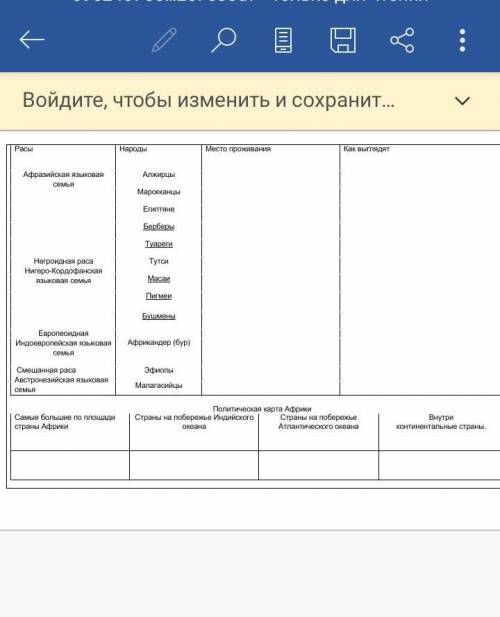
Task: Click the word 'Эфиопы'
Action: (x=159, y=370)
